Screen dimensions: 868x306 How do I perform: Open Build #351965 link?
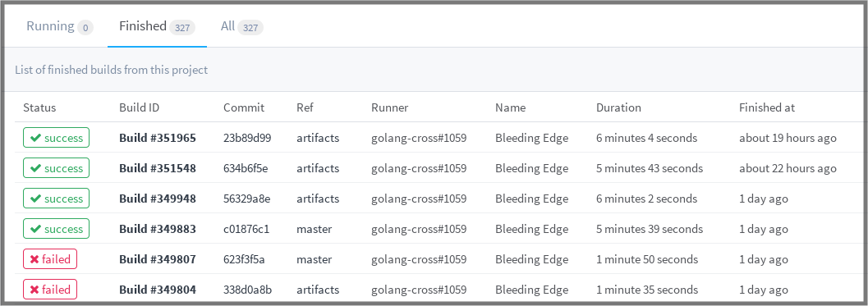157,138
